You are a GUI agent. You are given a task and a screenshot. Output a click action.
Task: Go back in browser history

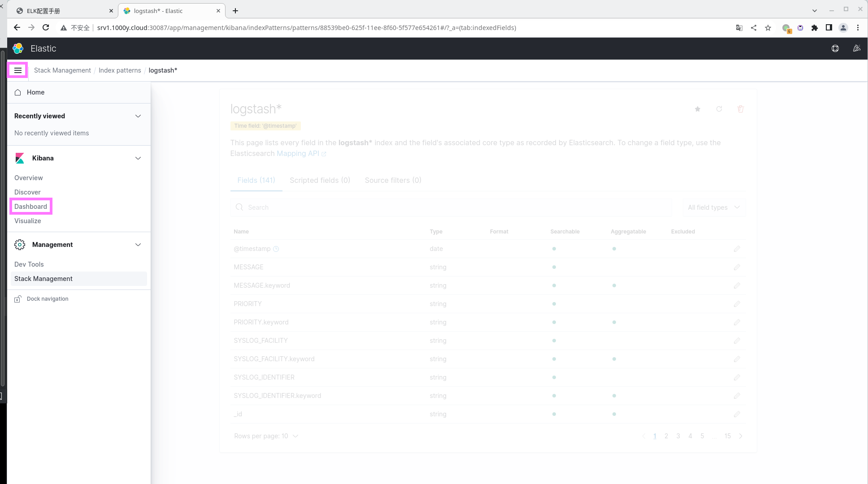point(17,28)
